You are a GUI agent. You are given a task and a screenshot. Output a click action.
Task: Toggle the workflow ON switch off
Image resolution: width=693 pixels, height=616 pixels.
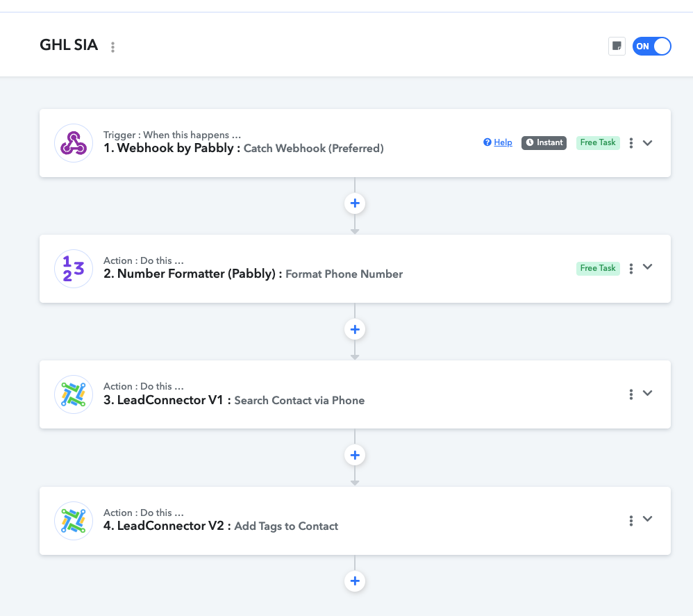pyautogui.click(x=651, y=47)
